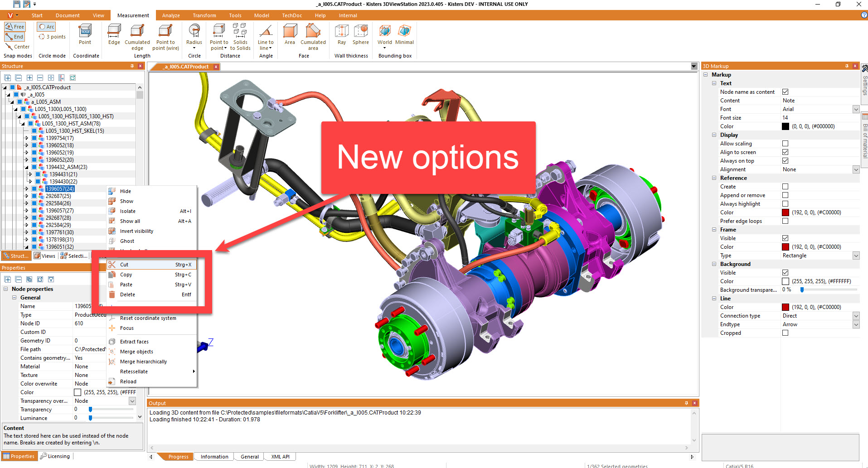The height and width of the screenshot is (468, 868).
Task: Select the Area face measurement tool
Action: 290,35
